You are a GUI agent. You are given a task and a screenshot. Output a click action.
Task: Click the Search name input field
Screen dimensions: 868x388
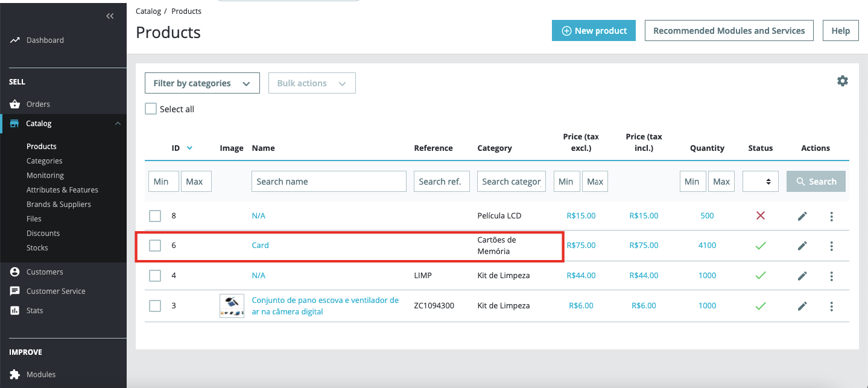click(x=329, y=182)
